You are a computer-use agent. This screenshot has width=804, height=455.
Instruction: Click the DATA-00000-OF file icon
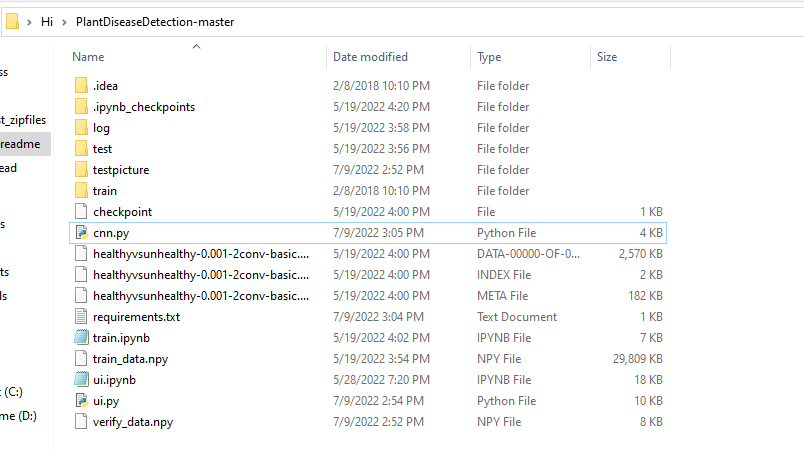[x=81, y=254]
